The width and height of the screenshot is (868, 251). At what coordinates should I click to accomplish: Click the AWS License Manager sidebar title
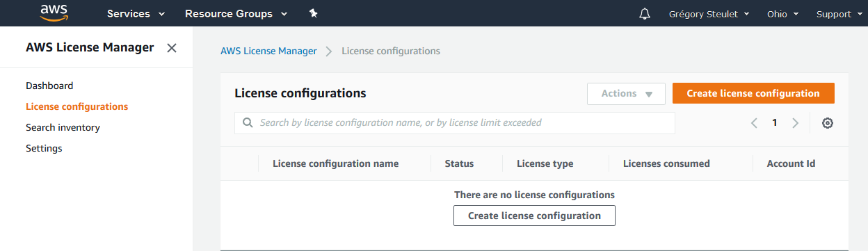pos(90,47)
